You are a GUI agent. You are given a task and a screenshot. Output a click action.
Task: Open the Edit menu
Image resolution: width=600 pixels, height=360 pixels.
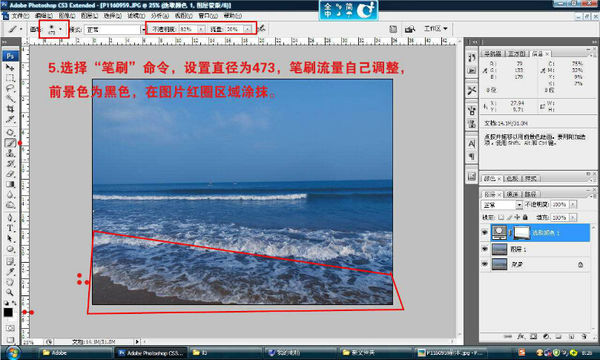click(x=44, y=16)
